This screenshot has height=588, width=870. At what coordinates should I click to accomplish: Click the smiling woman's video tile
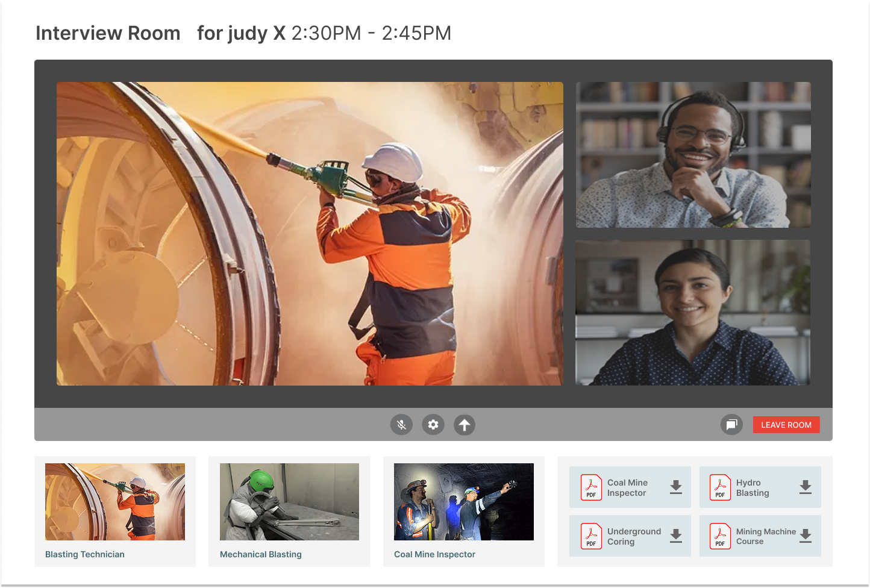click(x=693, y=313)
